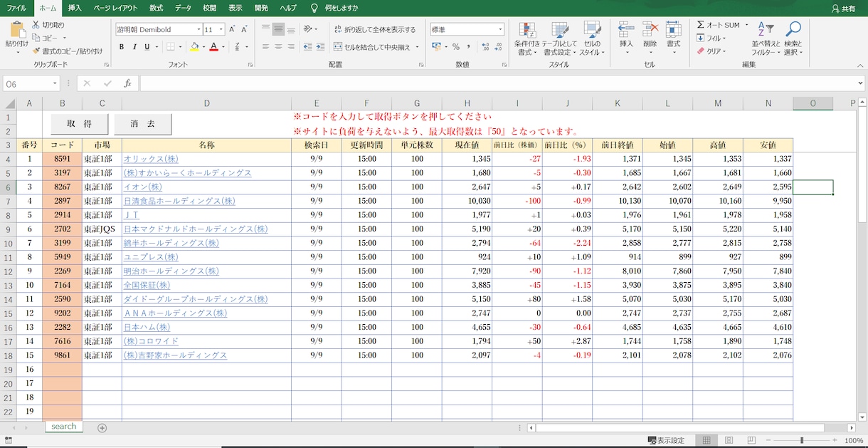This screenshot has width=868, height=448.
Task: Click the Delete cells (削除) icon
Action: [x=650, y=30]
